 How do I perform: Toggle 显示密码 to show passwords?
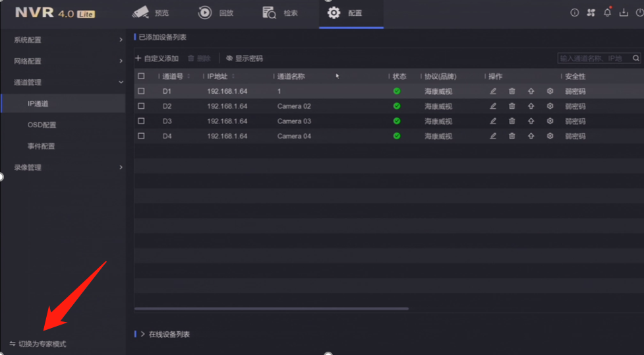tap(245, 58)
